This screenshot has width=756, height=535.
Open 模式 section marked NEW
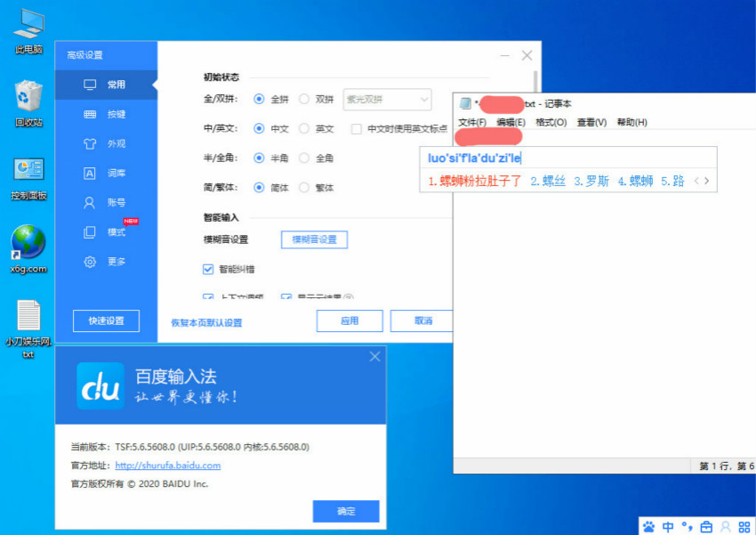tap(106, 232)
